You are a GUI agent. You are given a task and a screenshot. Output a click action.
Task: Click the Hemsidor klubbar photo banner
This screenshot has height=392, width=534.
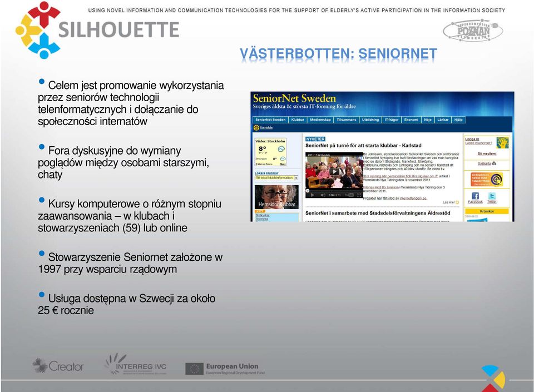point(276,197)
